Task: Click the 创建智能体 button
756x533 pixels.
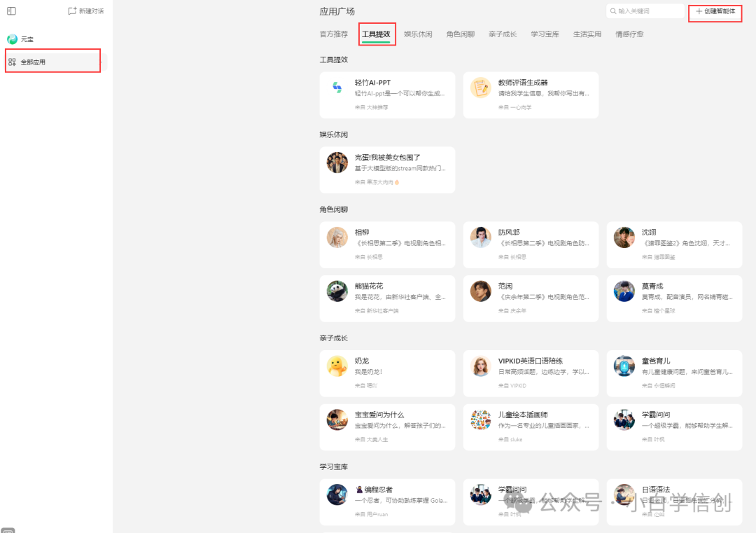Action: 715,11
